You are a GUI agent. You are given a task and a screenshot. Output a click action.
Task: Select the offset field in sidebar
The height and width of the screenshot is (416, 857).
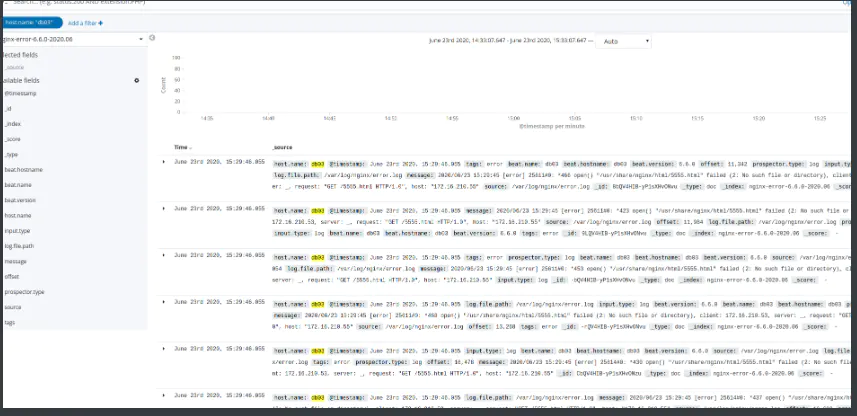pyautogui.click(x=12, y=277)
